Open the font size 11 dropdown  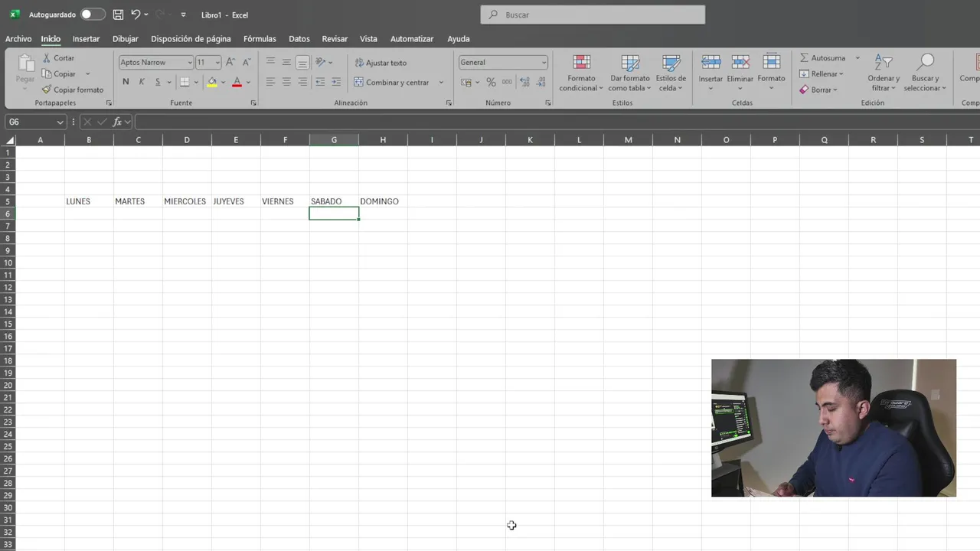[217, 63]
